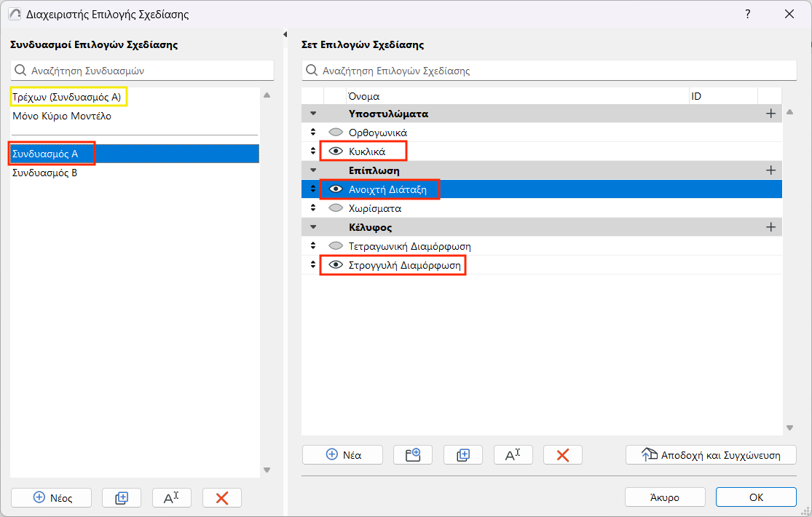812x517 pixels.
Task: Click the reorder handle of Κυκλικά row
Action: point(313,151)
